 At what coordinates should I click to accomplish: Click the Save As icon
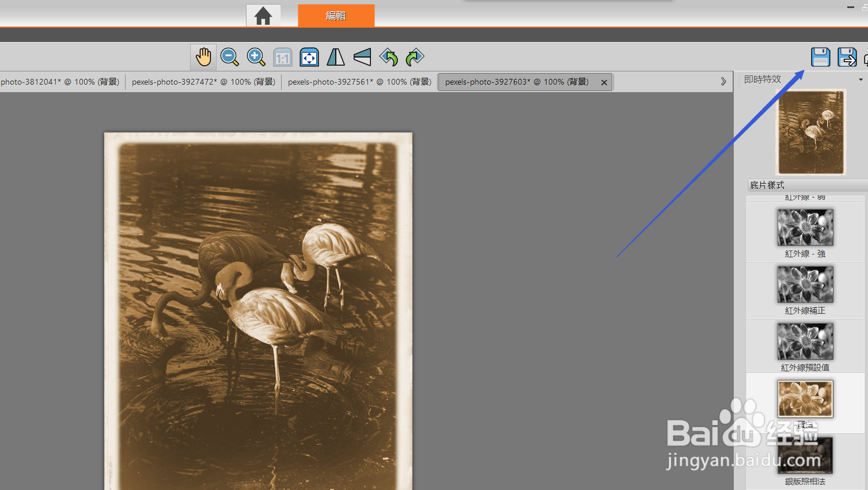(847, 57)
